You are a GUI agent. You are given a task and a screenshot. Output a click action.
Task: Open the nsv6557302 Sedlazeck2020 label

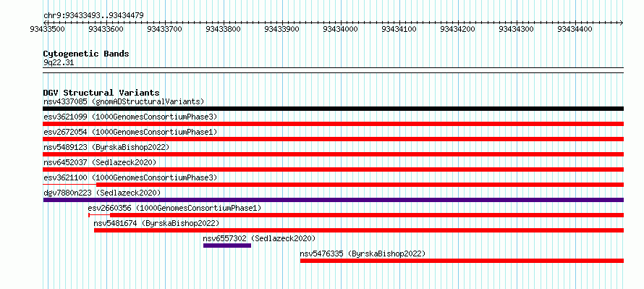(x=259, y=238)
